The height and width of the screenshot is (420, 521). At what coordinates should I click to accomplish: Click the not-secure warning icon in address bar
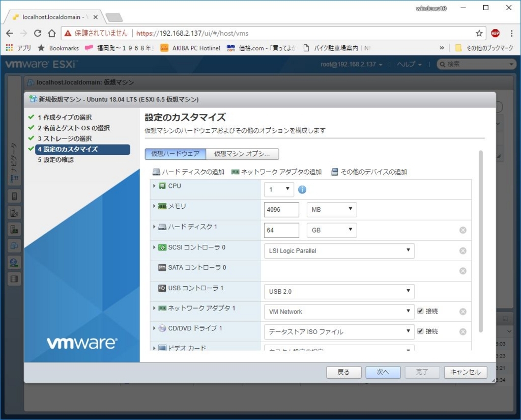tap(68, 33)
